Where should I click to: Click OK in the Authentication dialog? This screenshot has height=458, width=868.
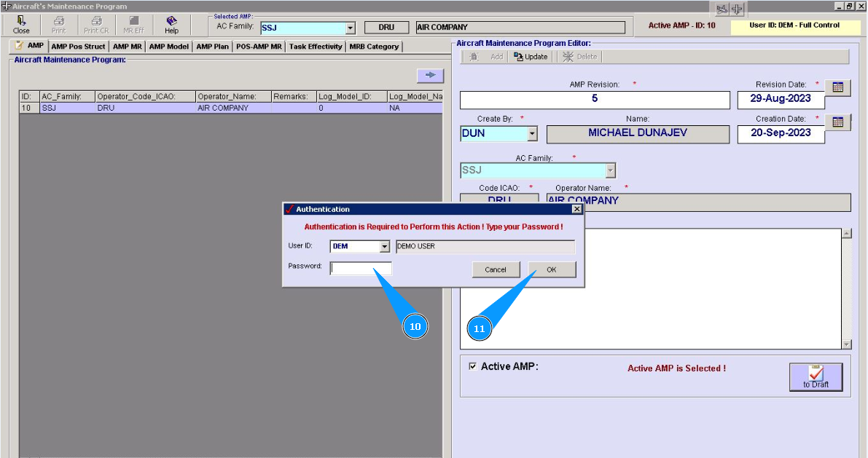pos(552,269)
